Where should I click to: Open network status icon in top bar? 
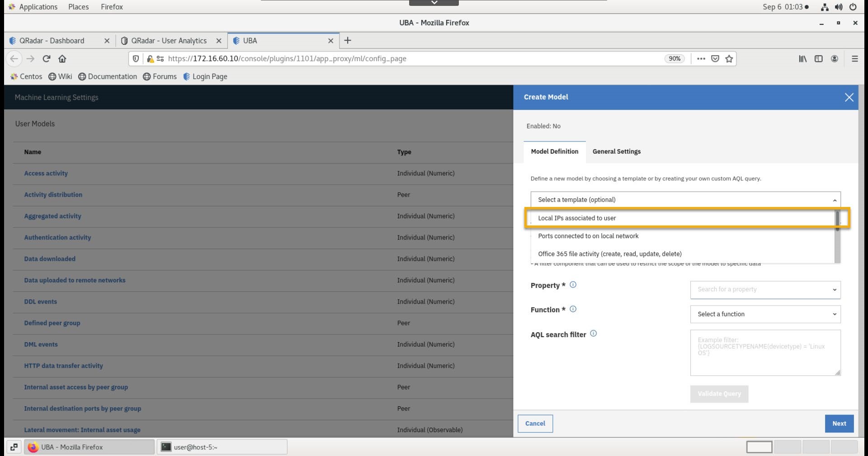(x=825, y=7)
